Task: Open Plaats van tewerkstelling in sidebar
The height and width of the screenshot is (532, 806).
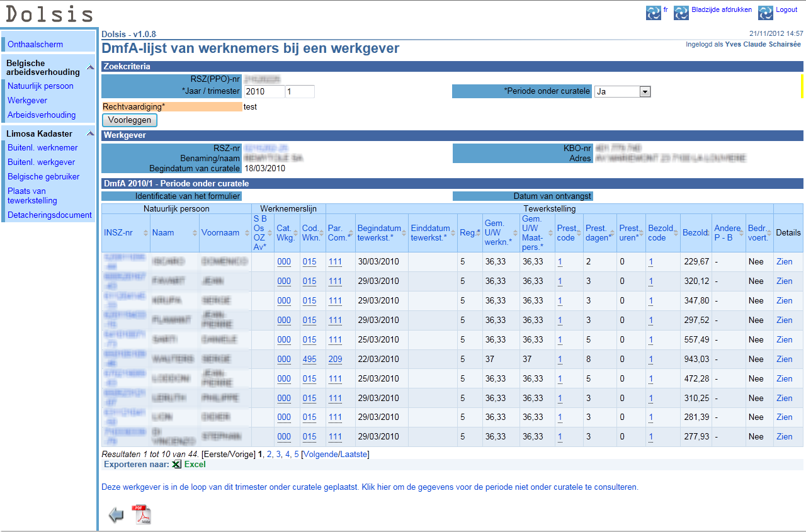Action: tap(32, 196)
